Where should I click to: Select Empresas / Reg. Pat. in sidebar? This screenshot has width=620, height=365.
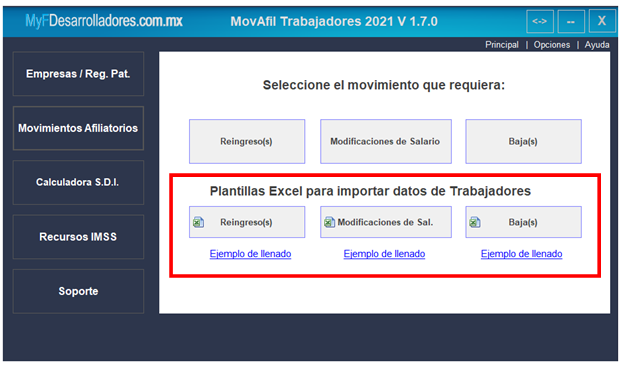click(x=78, y=74)
